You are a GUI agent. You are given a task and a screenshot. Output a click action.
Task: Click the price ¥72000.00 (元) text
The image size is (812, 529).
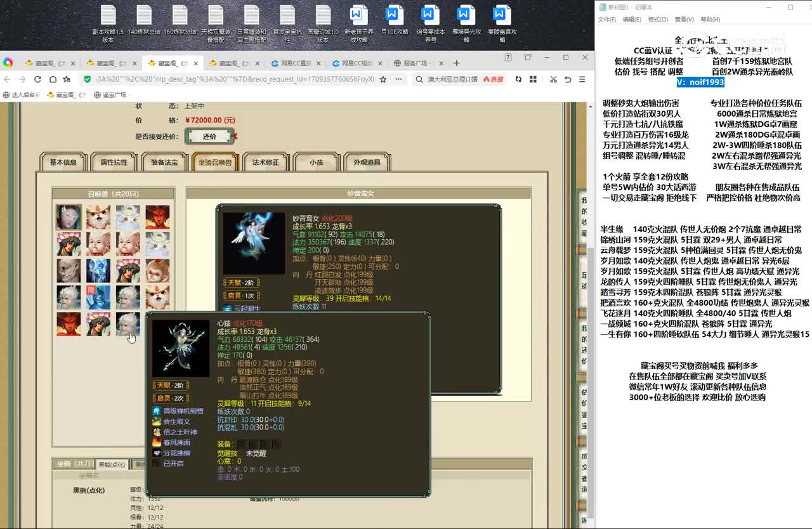point(210,120)
